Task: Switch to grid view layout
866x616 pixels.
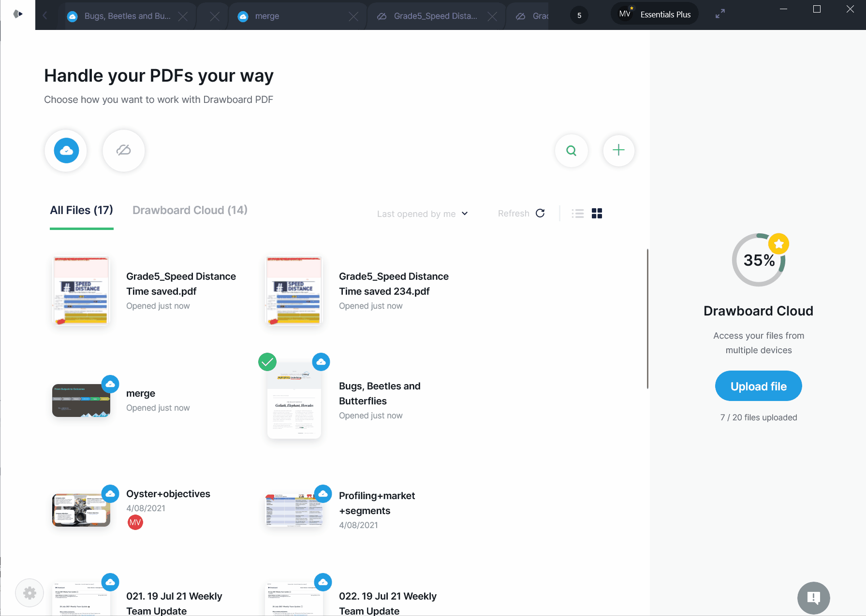Action: click(597, 214)
